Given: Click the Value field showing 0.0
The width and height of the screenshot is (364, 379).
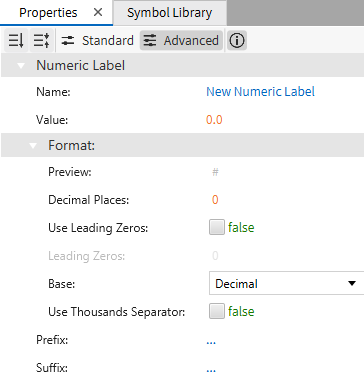Looking at the screenshot, I should (x=214, y=120).
